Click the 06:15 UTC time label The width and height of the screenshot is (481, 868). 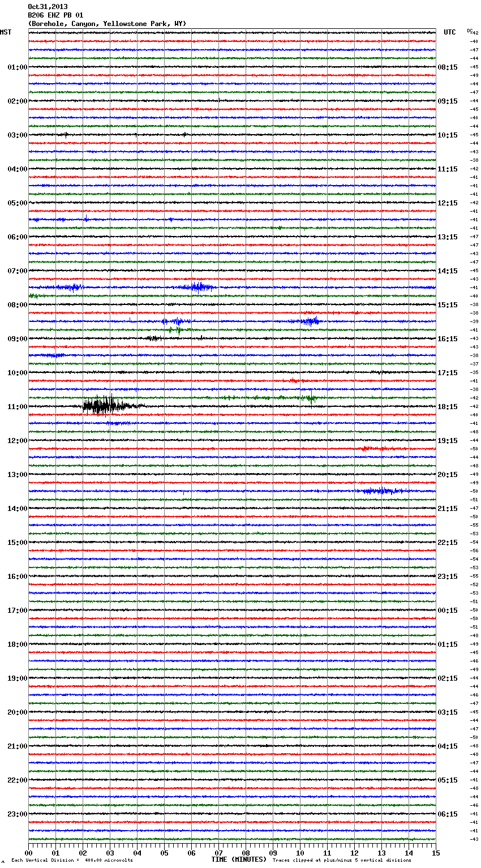tap(448, 814)
